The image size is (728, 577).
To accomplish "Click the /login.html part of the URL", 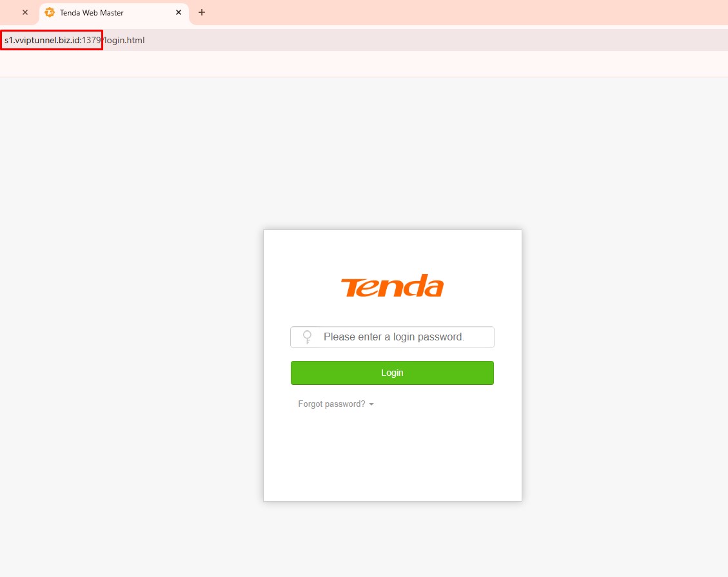I will coord(124,40).
